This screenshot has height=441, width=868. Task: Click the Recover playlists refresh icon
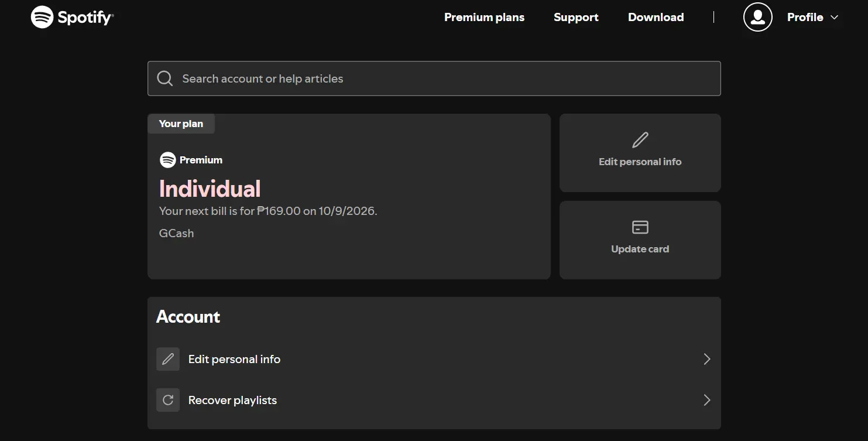pyautogui.click(x=168, y=400)
